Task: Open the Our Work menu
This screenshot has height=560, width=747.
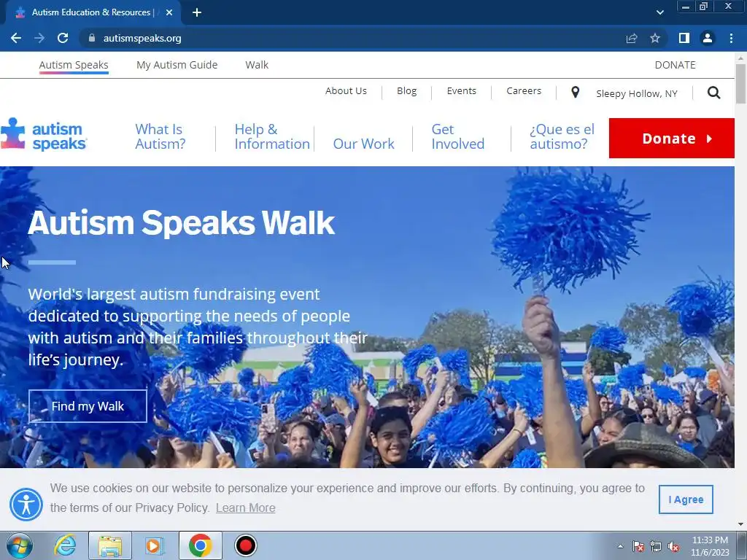Action: (x=363, y=144)
